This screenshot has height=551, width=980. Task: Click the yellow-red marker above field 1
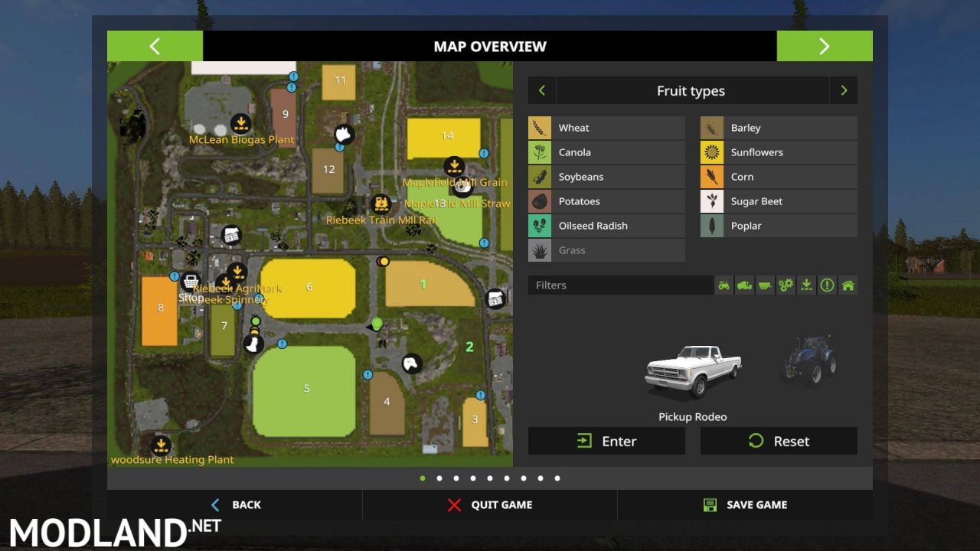[x=383, y=261]
